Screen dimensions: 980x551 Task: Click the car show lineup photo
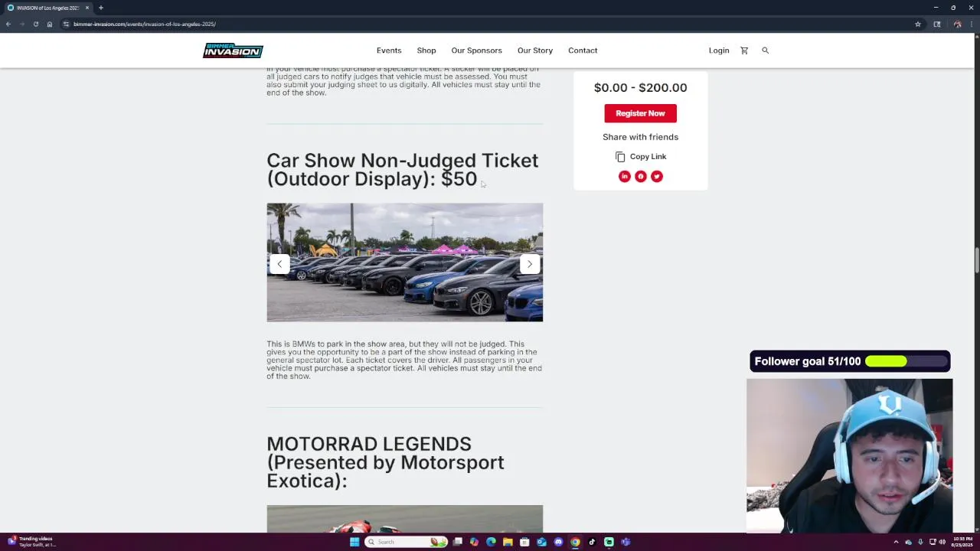pyautogui.click(x=404, y=262)
